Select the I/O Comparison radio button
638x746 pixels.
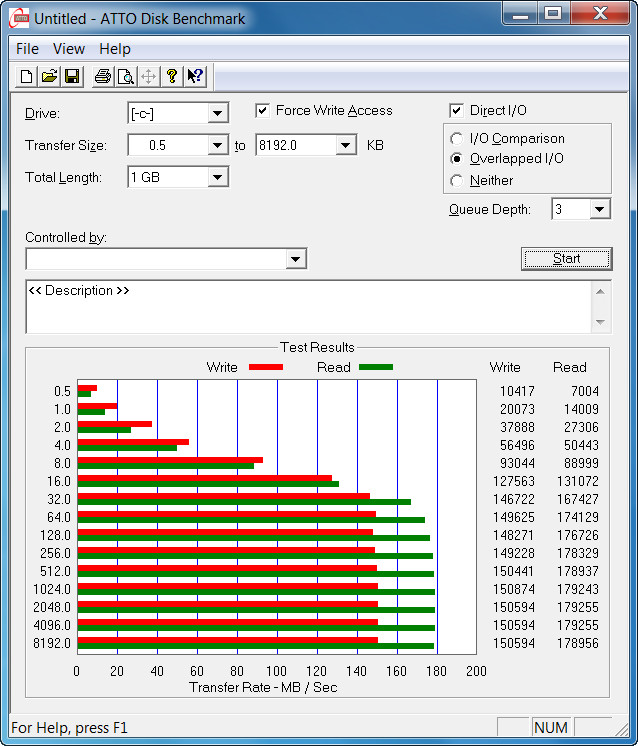[x=456, y=138]
